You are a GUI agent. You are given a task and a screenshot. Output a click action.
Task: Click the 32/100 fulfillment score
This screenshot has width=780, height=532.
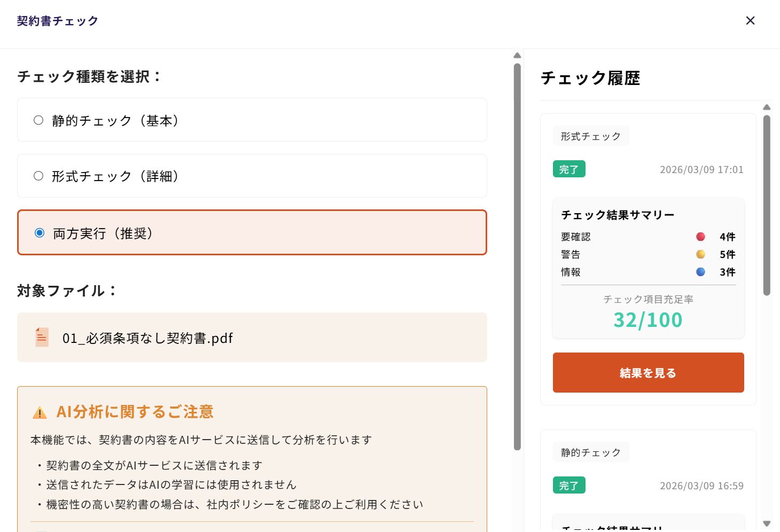(648, 320)
